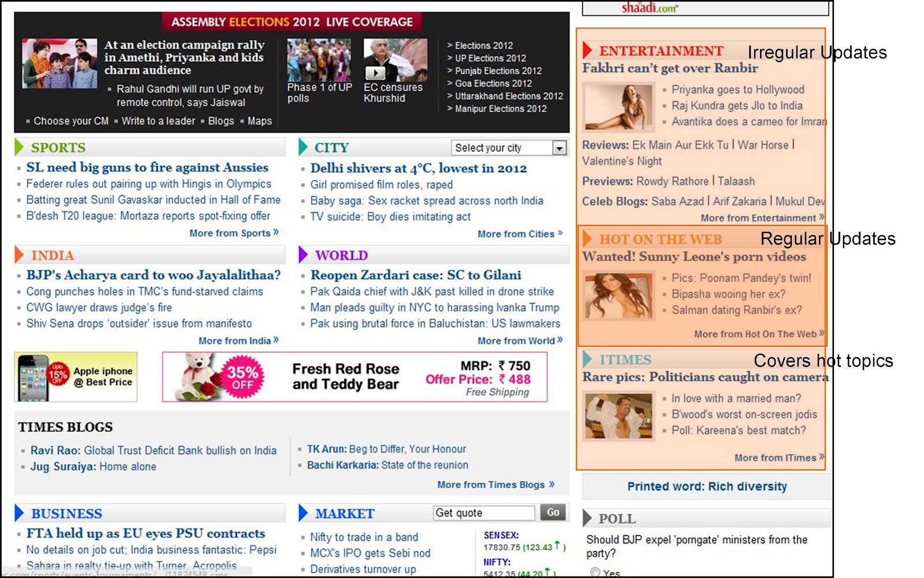Open the ITimes politicians thumbnail image
Viewport: 924px width, 578px height.
(619, 416)
